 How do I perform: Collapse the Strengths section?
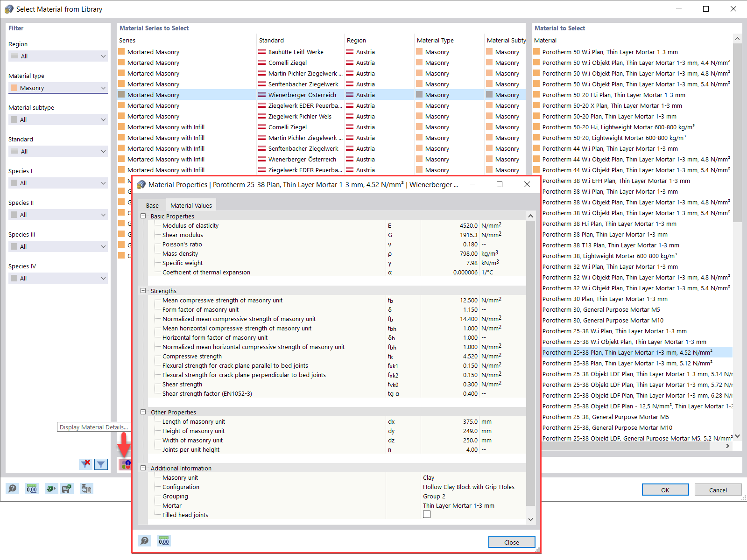[x=143, y=291]
